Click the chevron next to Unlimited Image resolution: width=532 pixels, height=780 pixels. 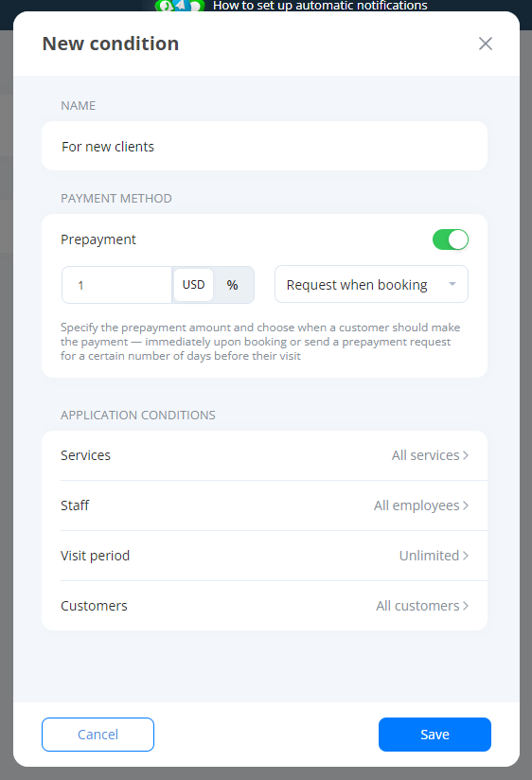(466, 556)
